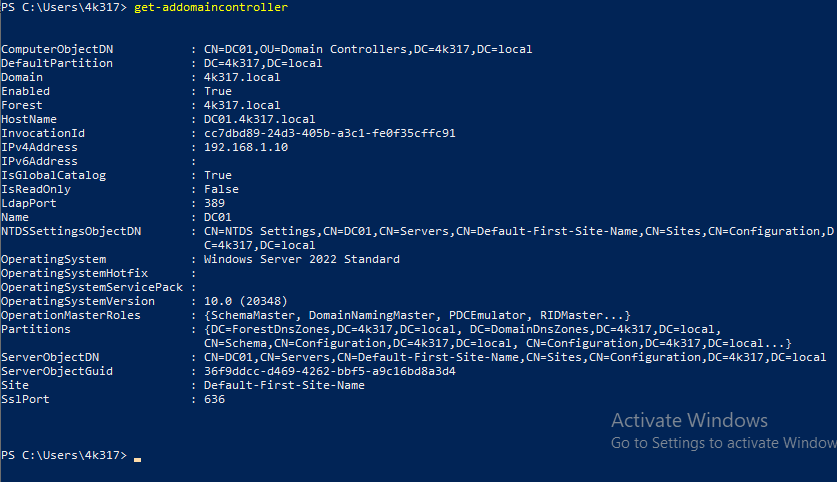The image size is (837, 482).
Task: Click the IPv4 address value 192.168.1.10
Action: (245, 147)
